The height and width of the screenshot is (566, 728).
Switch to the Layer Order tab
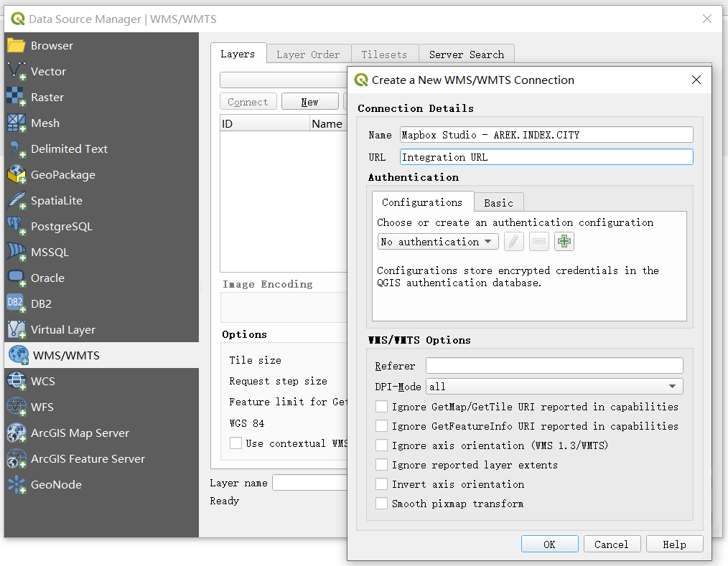point(308,55)
